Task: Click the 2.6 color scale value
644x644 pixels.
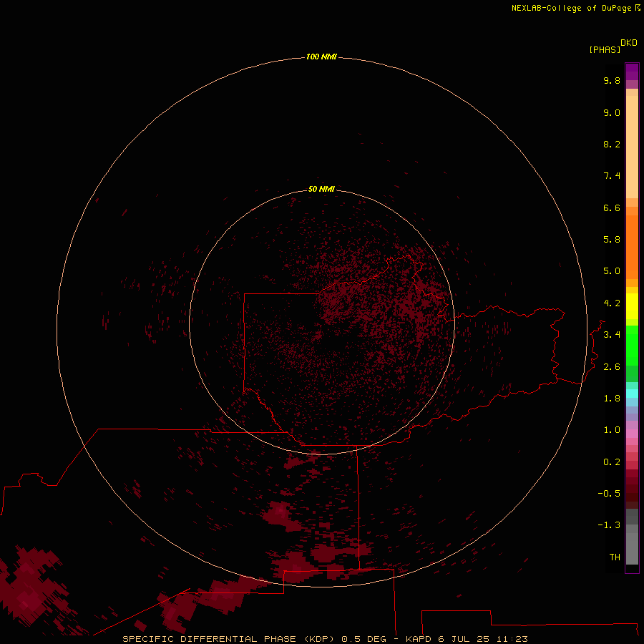Action: (612, 367)
